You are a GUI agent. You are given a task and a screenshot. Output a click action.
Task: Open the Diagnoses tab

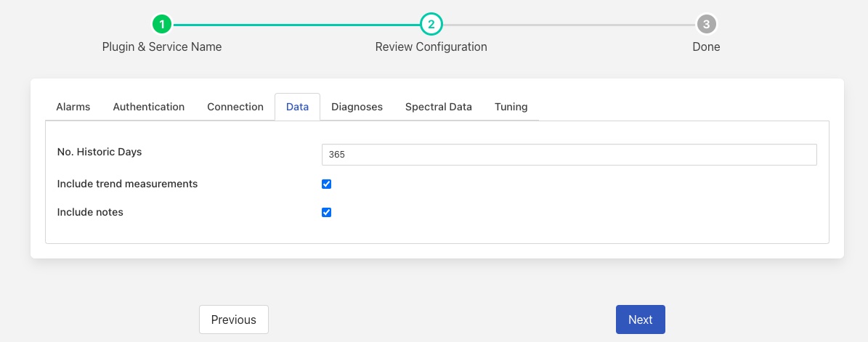pyautogui.click(x=357, y=107)
